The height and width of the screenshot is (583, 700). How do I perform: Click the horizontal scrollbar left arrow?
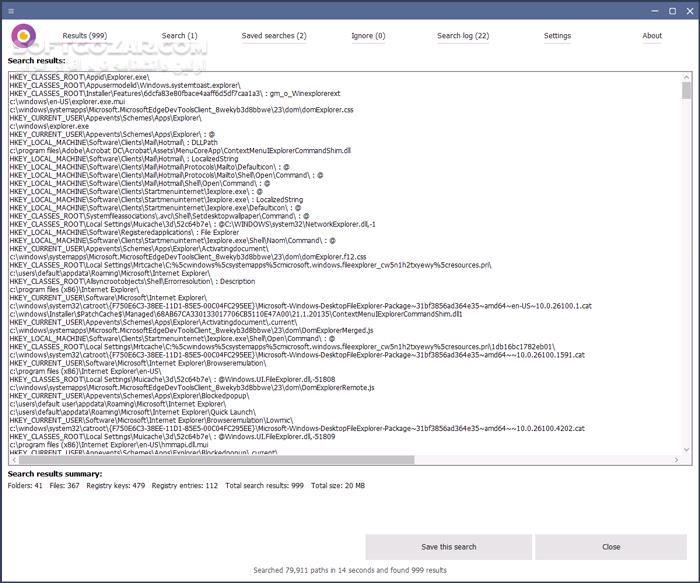(x=14, y=460)
